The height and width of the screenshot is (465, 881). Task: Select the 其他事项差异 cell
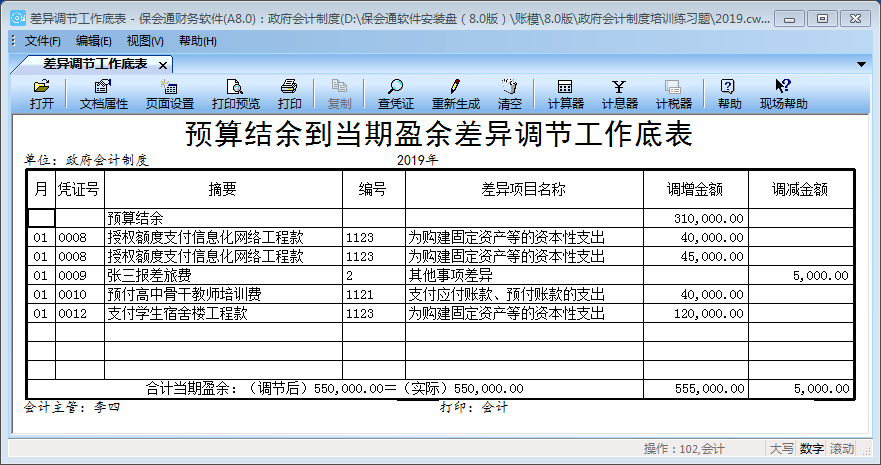tap(524, 275)
